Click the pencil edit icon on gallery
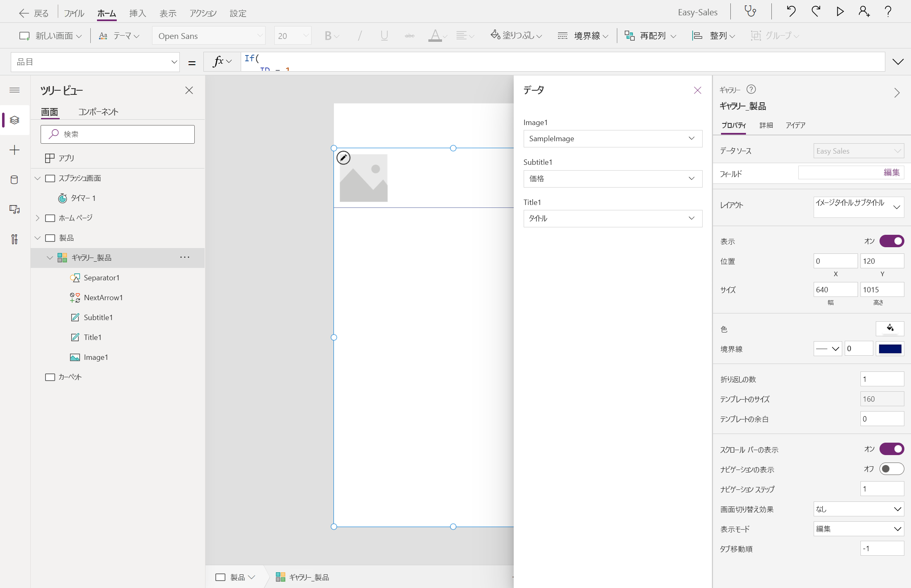 click(x=343, y=158)
